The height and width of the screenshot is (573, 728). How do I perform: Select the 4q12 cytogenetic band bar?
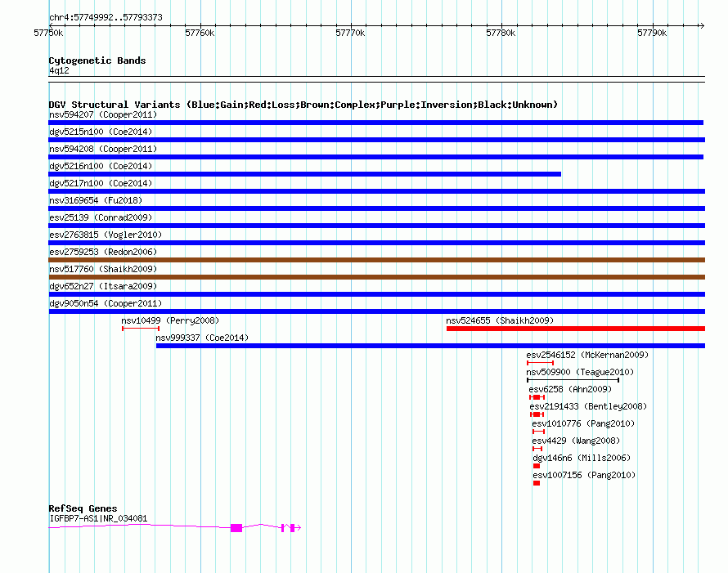377,79
